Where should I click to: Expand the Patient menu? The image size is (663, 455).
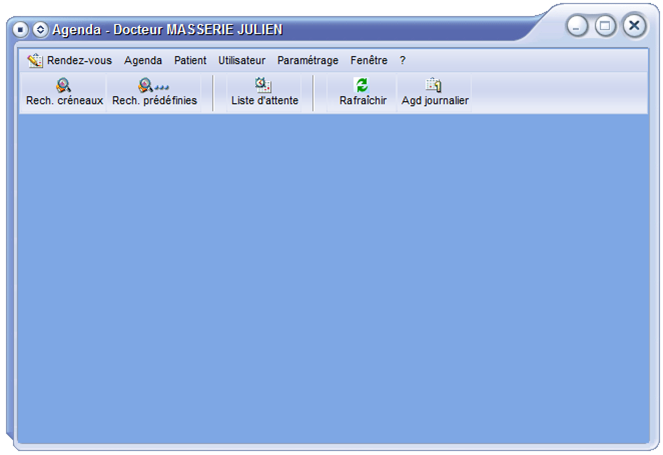click(x=190, y=60)
